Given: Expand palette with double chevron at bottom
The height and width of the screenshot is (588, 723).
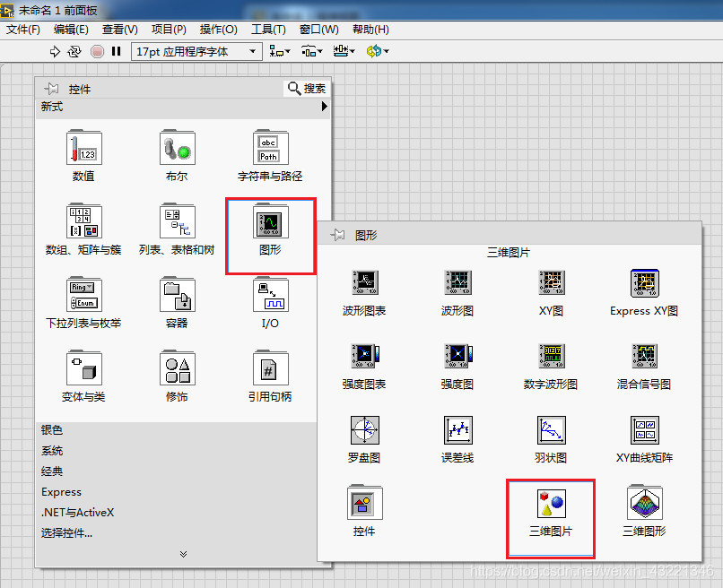Looking at the screenshot, I should (x=183, y=554).
